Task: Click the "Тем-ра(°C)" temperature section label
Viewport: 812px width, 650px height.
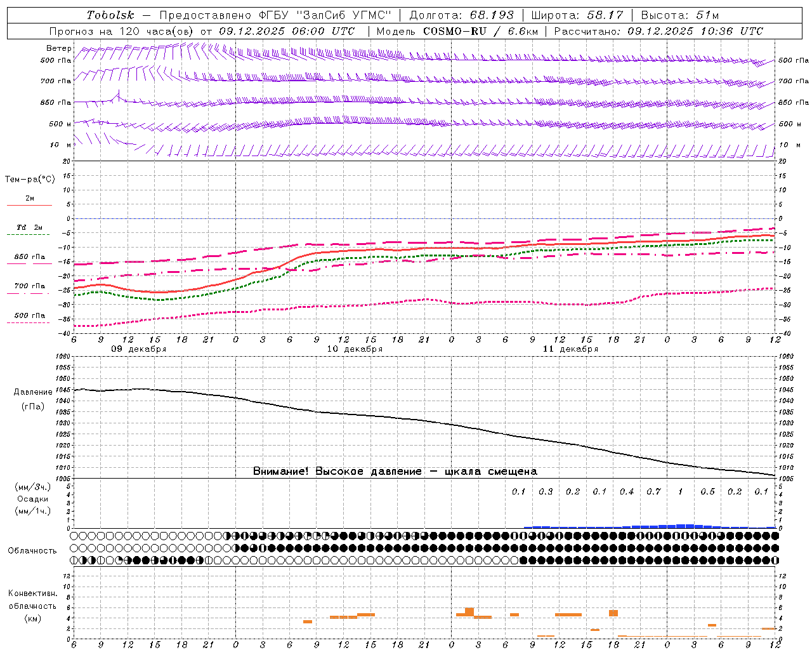Action: tap(30, 180)
